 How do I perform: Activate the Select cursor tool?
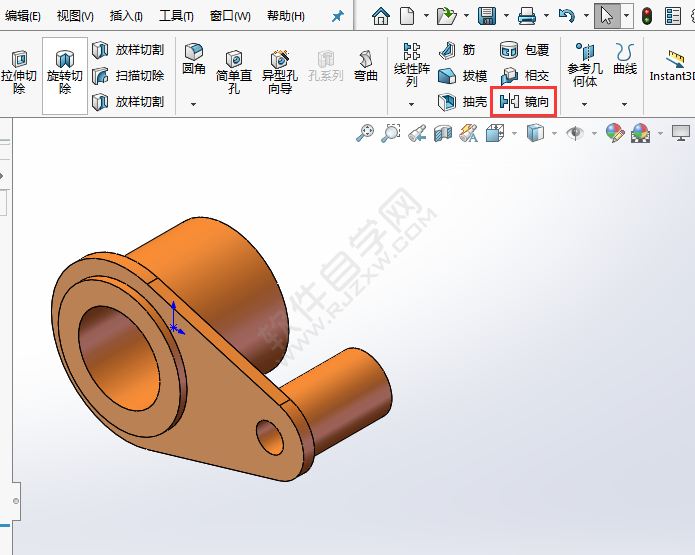click(607, 16)
